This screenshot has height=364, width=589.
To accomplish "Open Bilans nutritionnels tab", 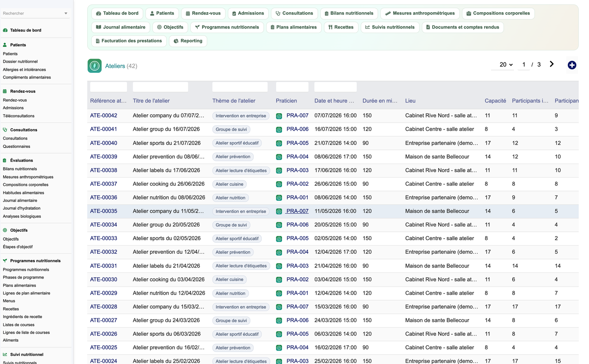I will tap(349, 13).
